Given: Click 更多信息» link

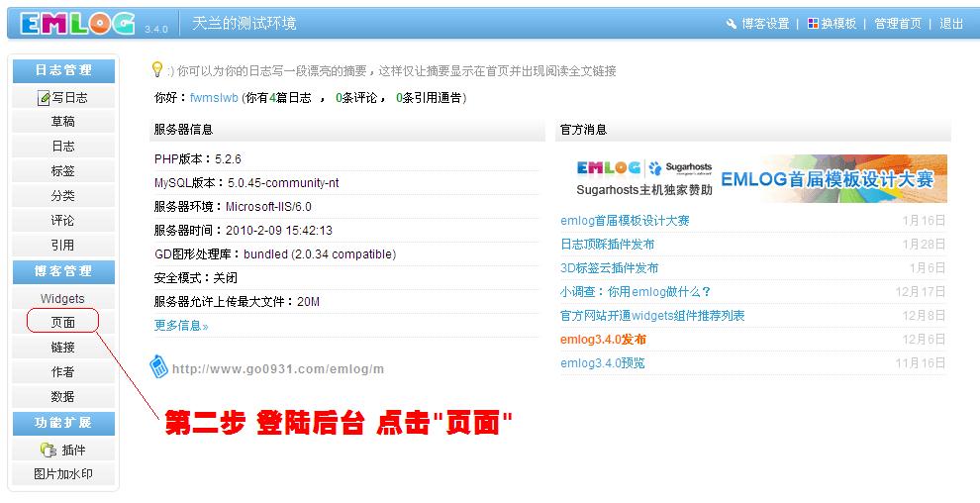Looking at the screenshot, I should coord(181,326).
